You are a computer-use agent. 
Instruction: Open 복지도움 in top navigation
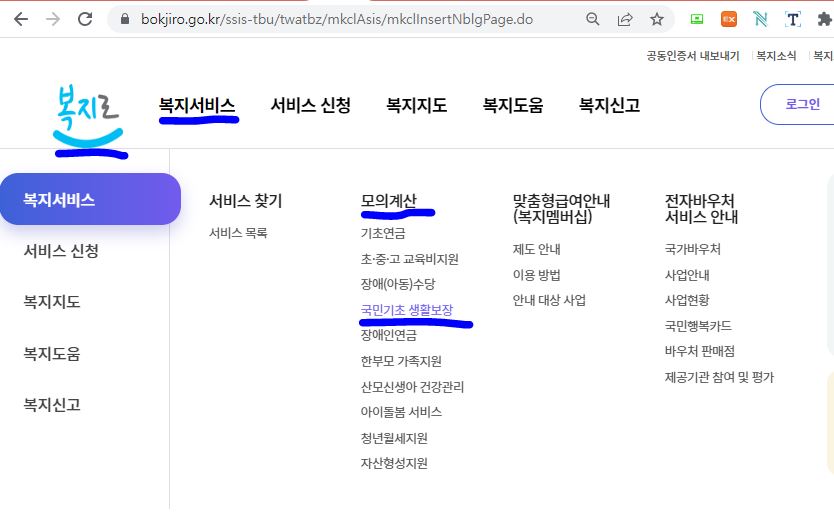tap(513, 105)
